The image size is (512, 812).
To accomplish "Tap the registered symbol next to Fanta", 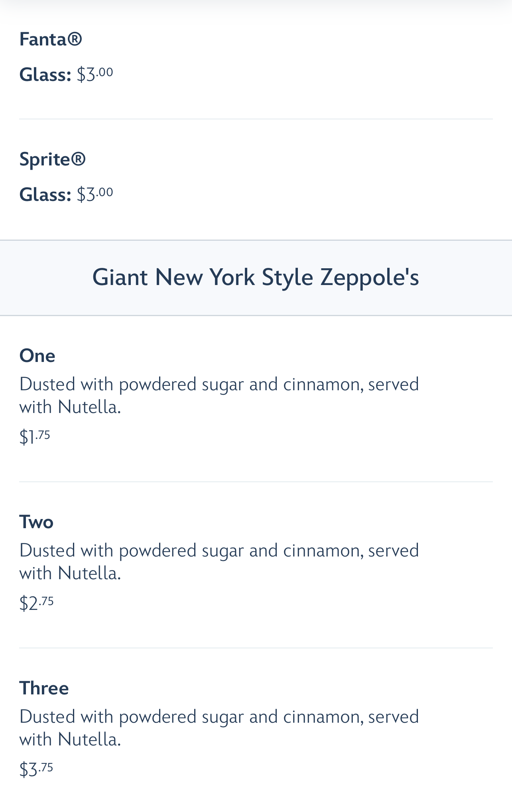I will click(x=75, y=39).
